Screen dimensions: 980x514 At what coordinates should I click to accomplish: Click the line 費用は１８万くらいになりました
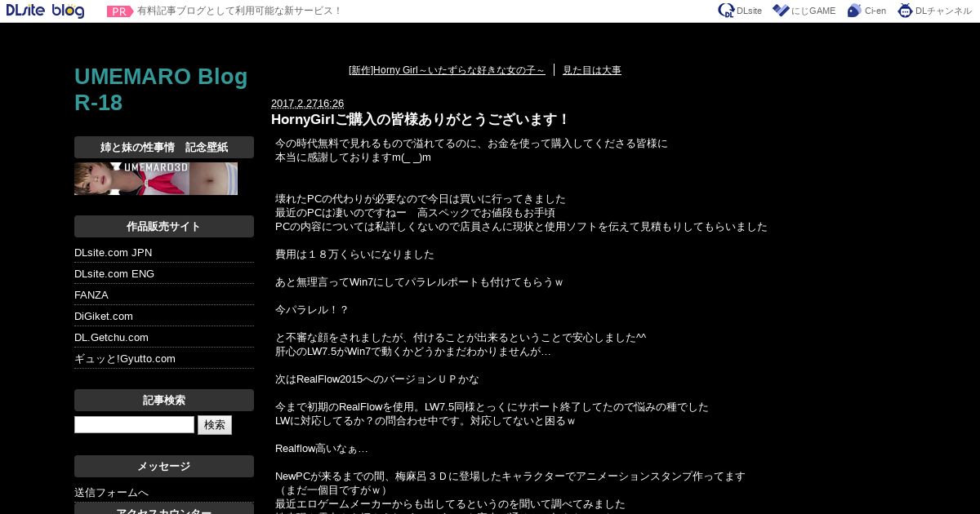(354, 255)
